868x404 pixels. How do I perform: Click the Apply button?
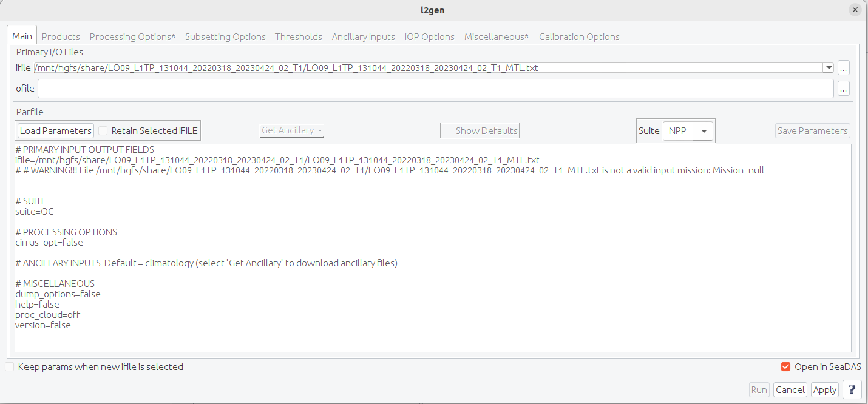(x=824, y=389)
